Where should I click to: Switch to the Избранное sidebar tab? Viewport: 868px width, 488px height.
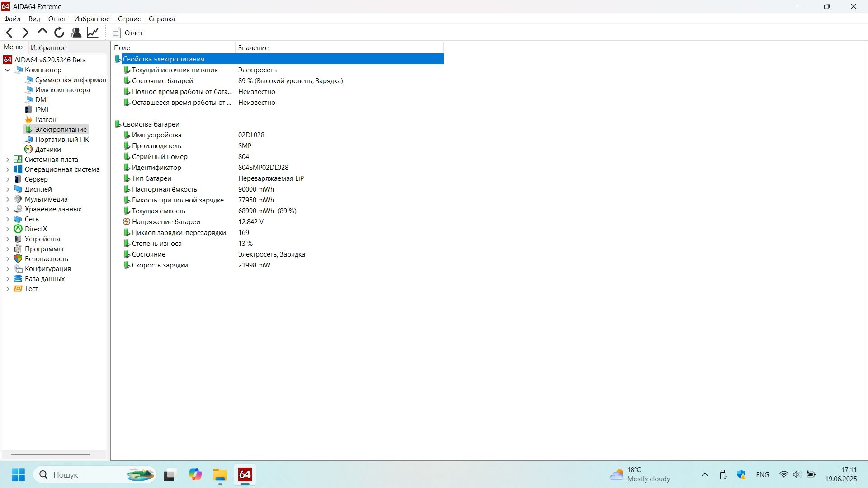[x=48, y=47]
